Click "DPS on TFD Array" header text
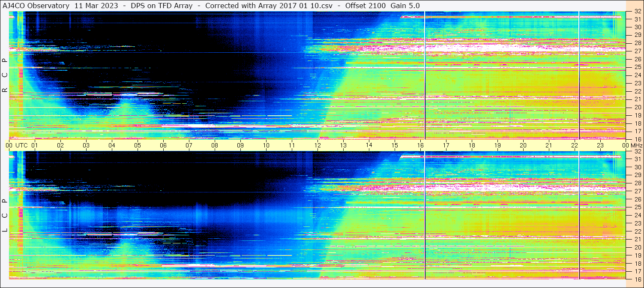 pyautogui.click(x=162, y=6)
